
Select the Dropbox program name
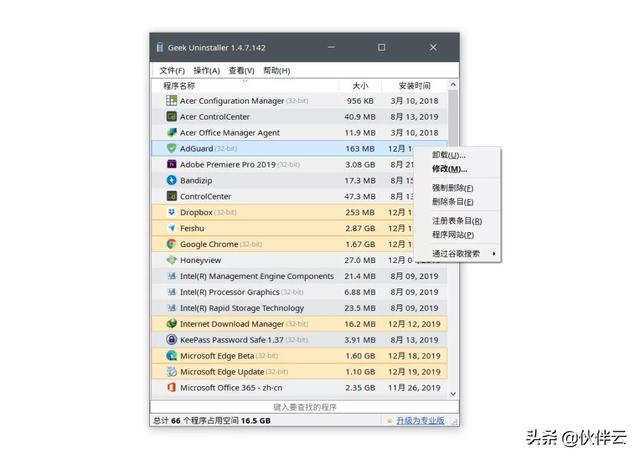coord(196,212)
